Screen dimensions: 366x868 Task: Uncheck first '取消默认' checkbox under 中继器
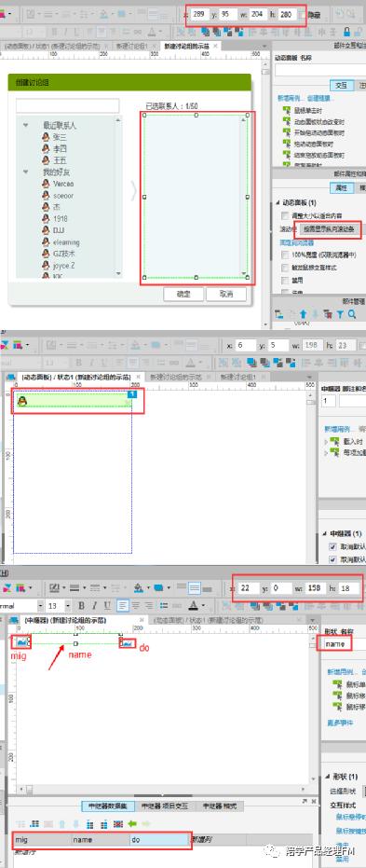pyautogui.click(x=332, y=546)
